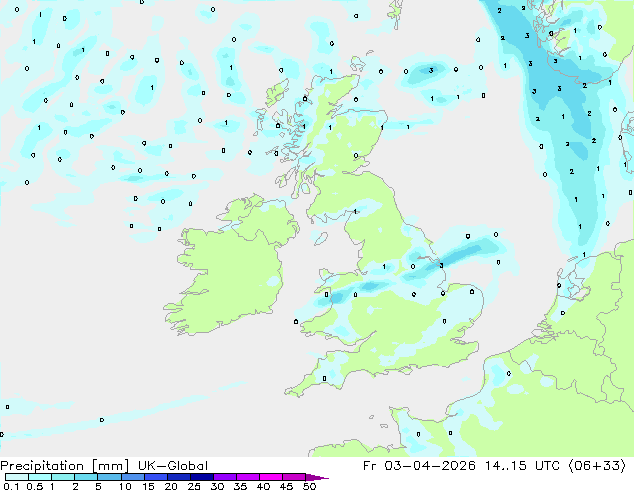
Task: Choose the 20–25 mm legend color swatch
Action: (178, 477)
